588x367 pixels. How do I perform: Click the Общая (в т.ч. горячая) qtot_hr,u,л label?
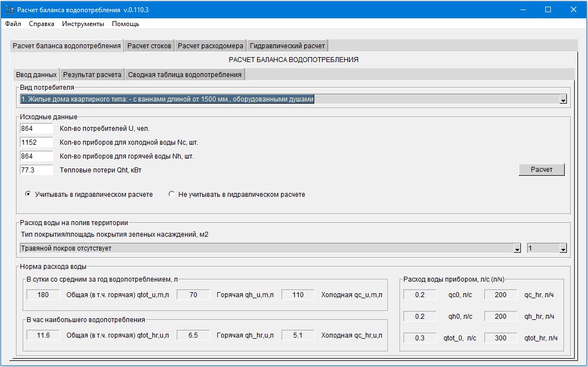(117, 335)
